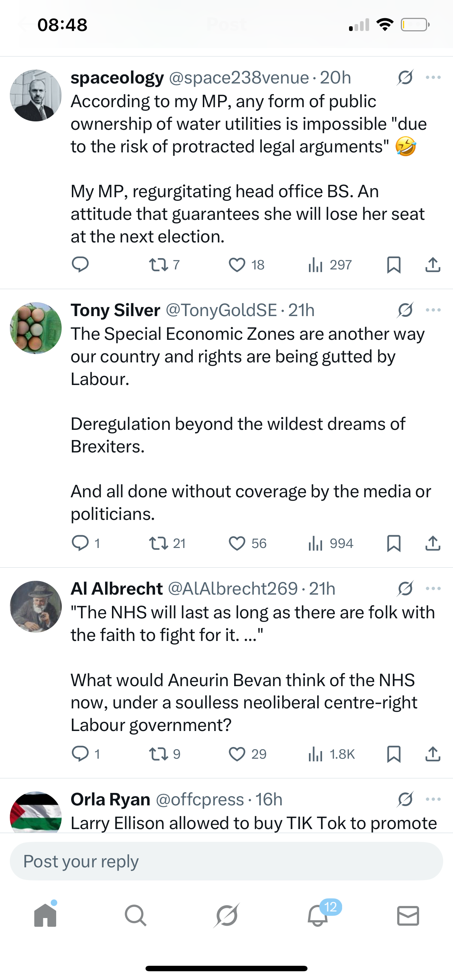The image size is (453, 980).
Task: Open Grok from the bottom navigation
Action: (x=226, y=915)
